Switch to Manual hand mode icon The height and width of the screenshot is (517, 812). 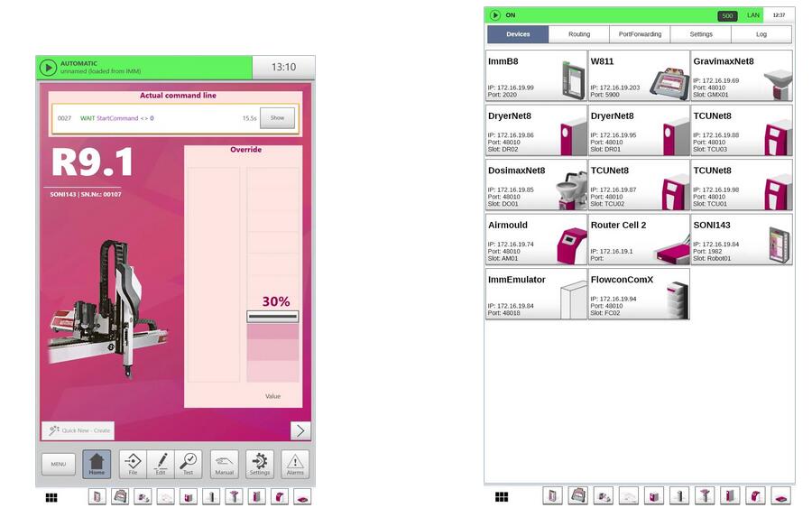225,464
